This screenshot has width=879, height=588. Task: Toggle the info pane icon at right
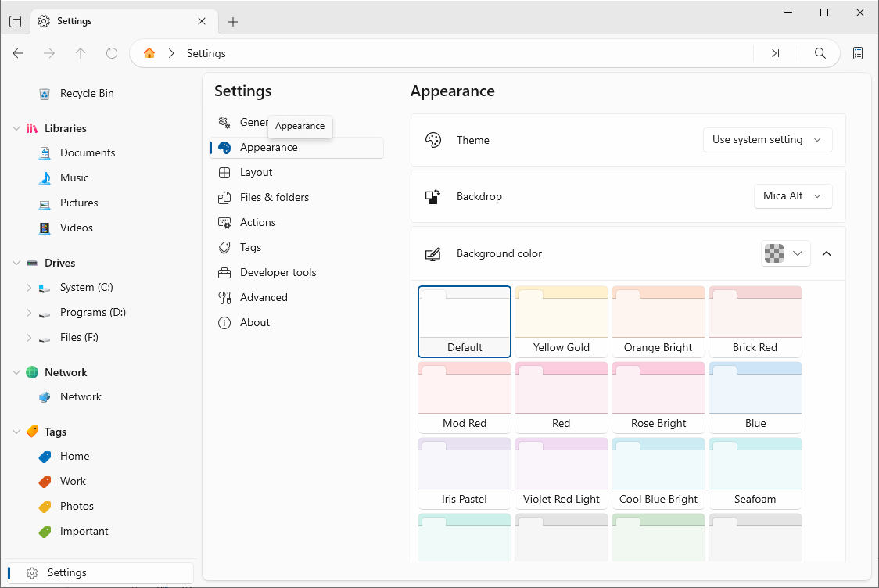pyautogui.click(x=858, y=53)
